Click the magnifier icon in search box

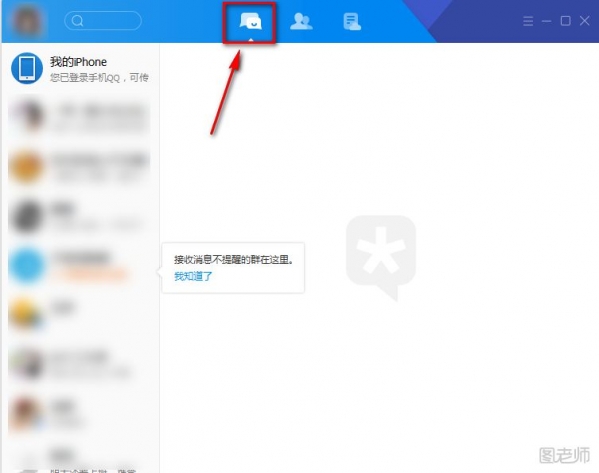pyautogui.click(x=77, y=21)
